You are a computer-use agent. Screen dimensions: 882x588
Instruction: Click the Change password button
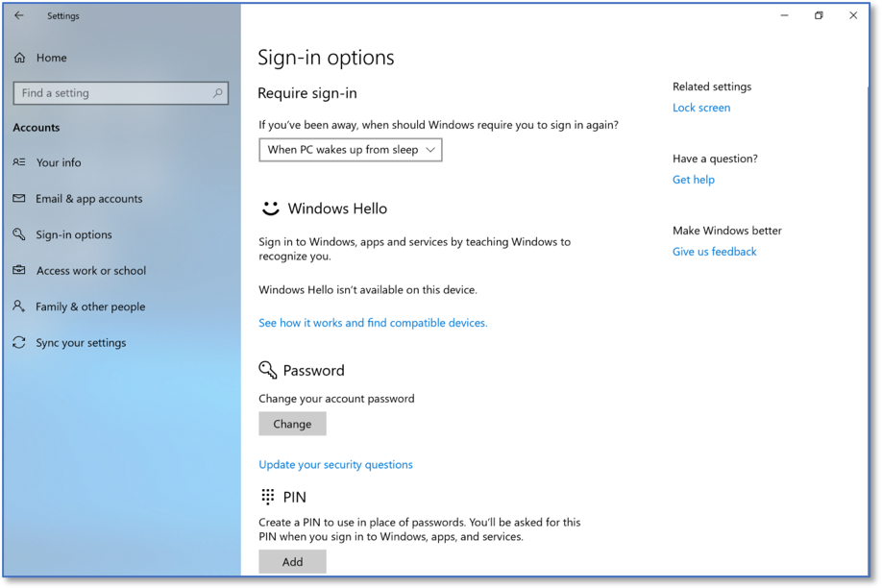(x=292, y=424)
